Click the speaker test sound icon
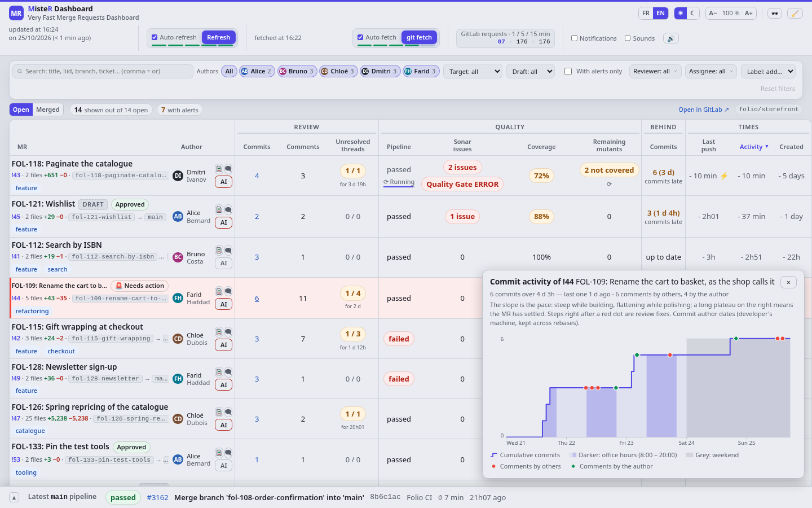The height and width of the screenshot is (508, 812). [670, 38]
